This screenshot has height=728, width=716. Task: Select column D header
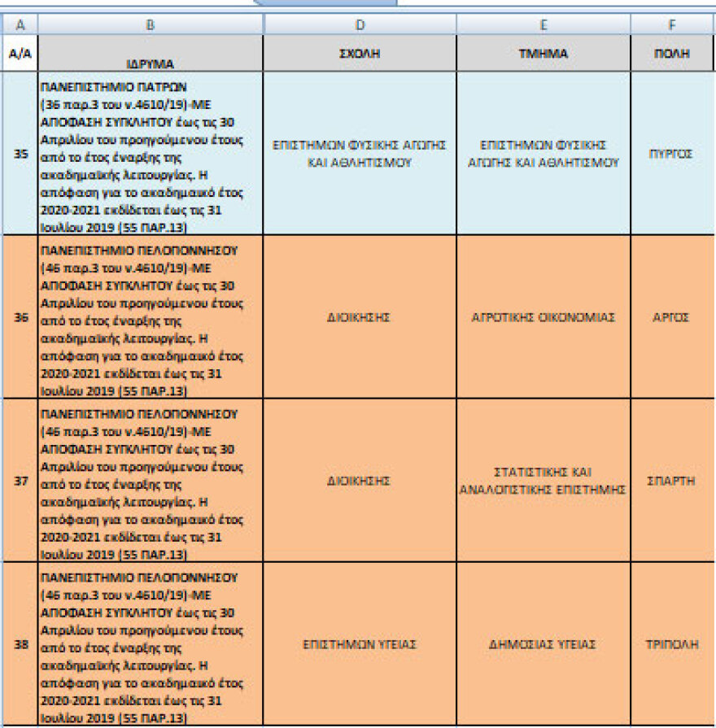point(360,25)
